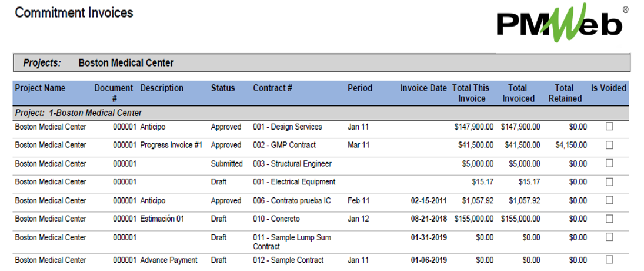Viewport: 644px width, 271px height.
Task: Click the $15.17 Total Invoiced value
Action: [x=529, y=182]
